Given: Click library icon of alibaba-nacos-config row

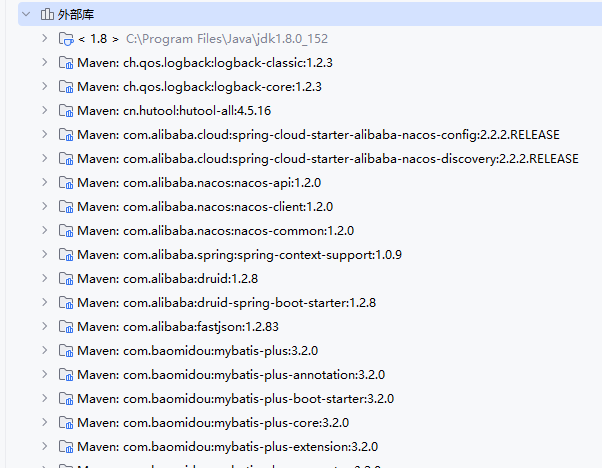Looking at the screenshot, I should point(66,135).
